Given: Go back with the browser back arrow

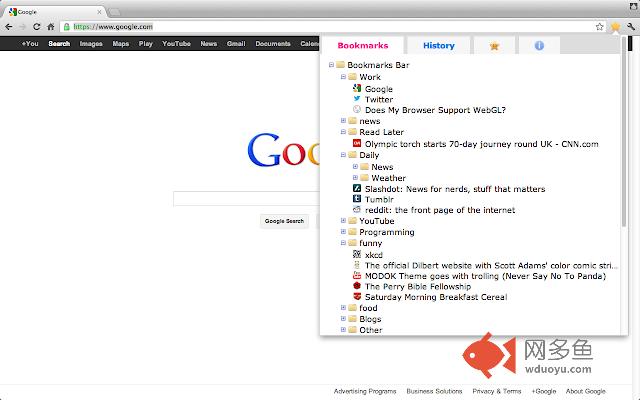Looking at the screenshot, I should [9, 27].
